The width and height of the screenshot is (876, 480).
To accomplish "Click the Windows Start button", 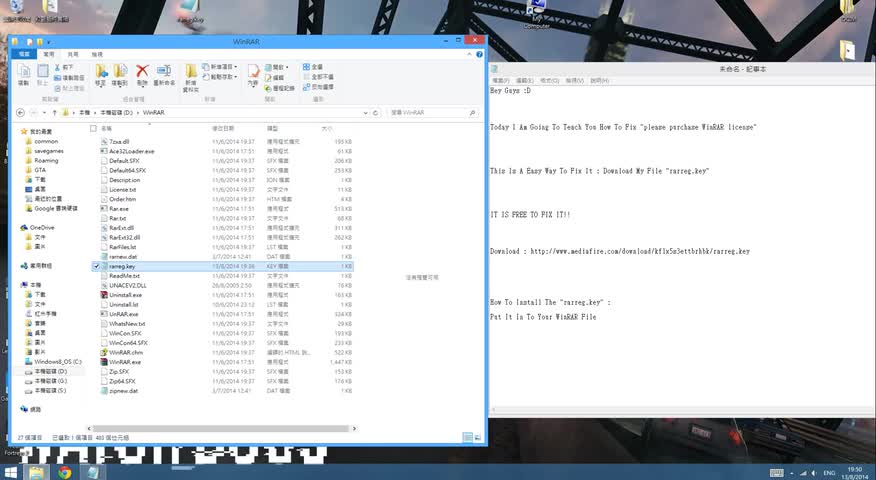I will (10, 472).
